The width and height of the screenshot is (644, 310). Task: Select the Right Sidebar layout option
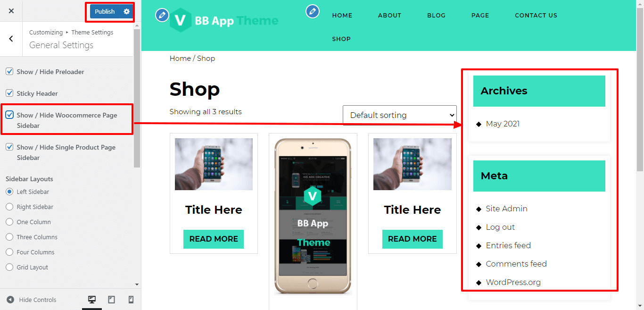pos(9,207)
